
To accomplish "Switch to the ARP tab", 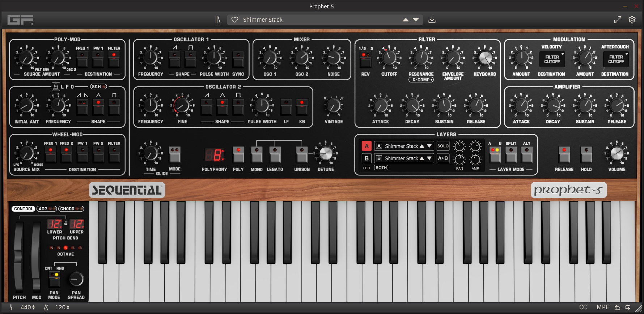I will pos(47,209).
